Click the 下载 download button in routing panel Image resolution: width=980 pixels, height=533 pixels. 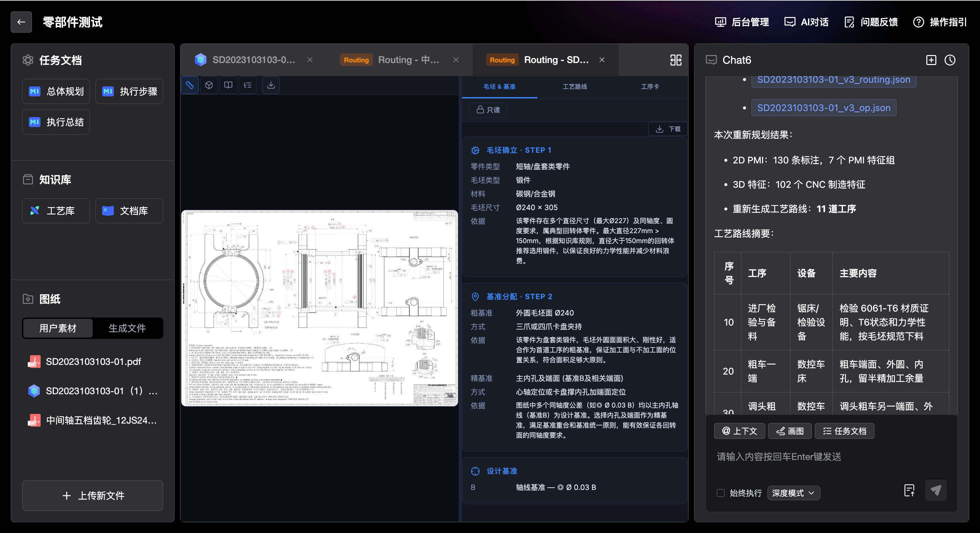668,129
